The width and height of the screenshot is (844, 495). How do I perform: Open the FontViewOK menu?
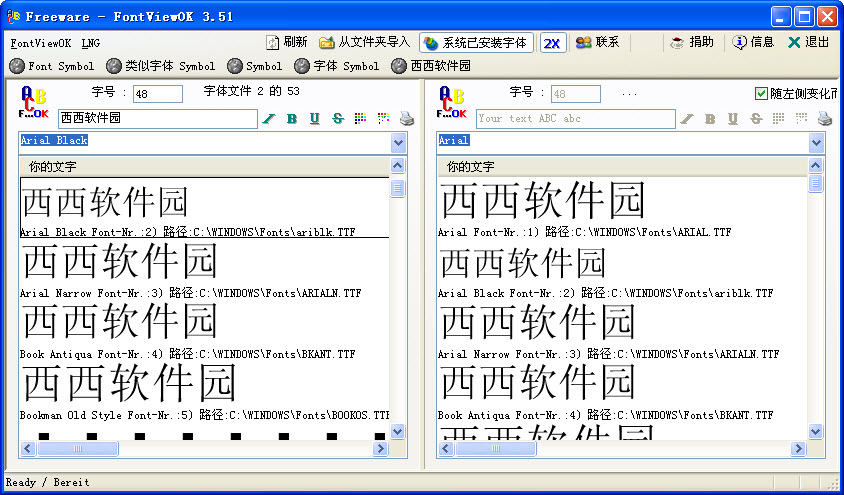tap(41, 43)
